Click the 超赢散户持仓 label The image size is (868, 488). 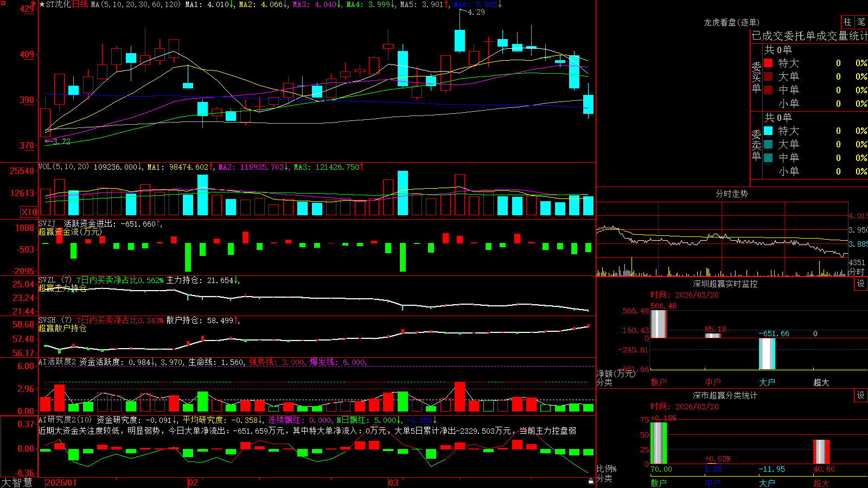(x=62, y=328)
